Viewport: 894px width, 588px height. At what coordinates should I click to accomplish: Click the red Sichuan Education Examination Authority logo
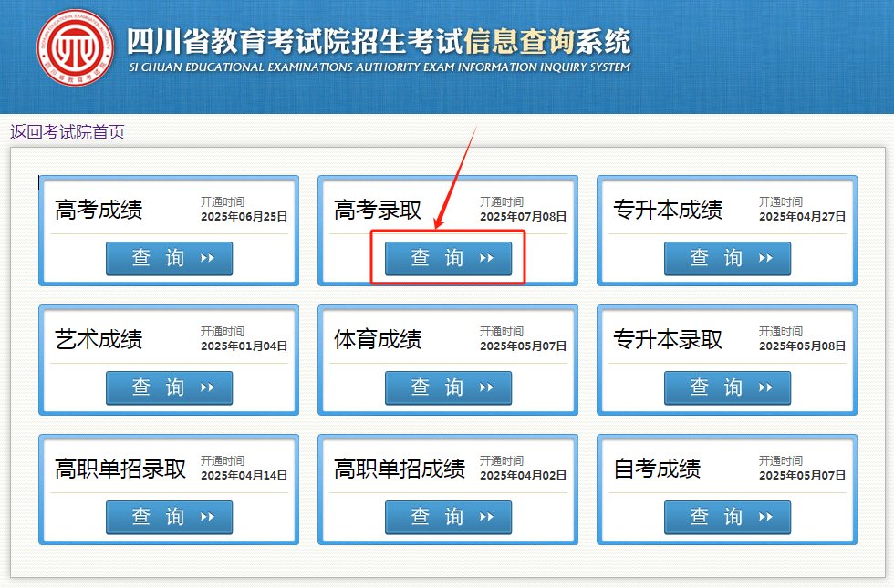coord(75,47)
